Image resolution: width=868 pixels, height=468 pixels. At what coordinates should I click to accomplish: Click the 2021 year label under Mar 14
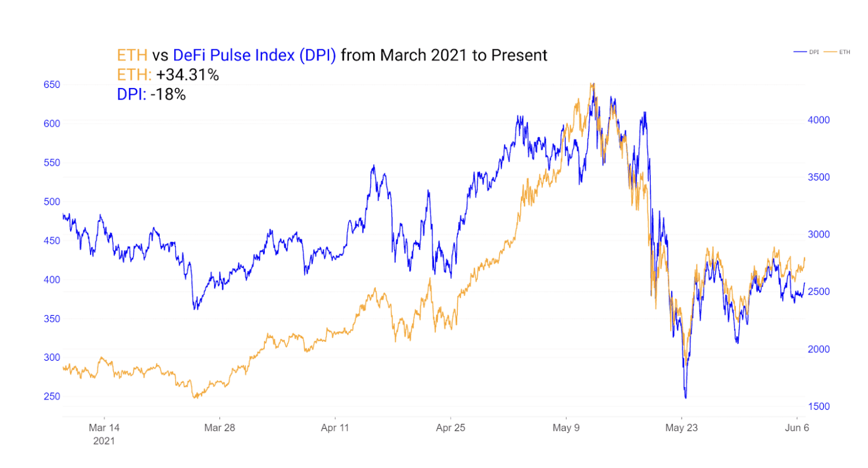(x=104, y=441)
